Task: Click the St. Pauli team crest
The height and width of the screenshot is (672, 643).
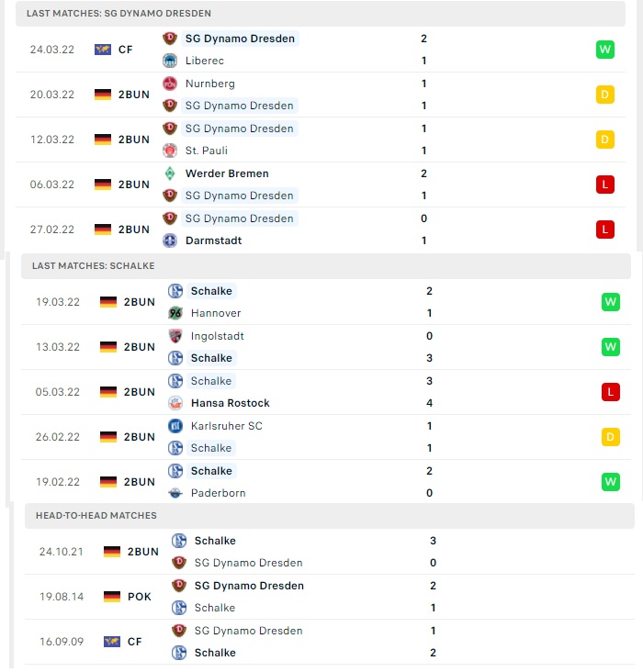Action: tap(170, 151)
